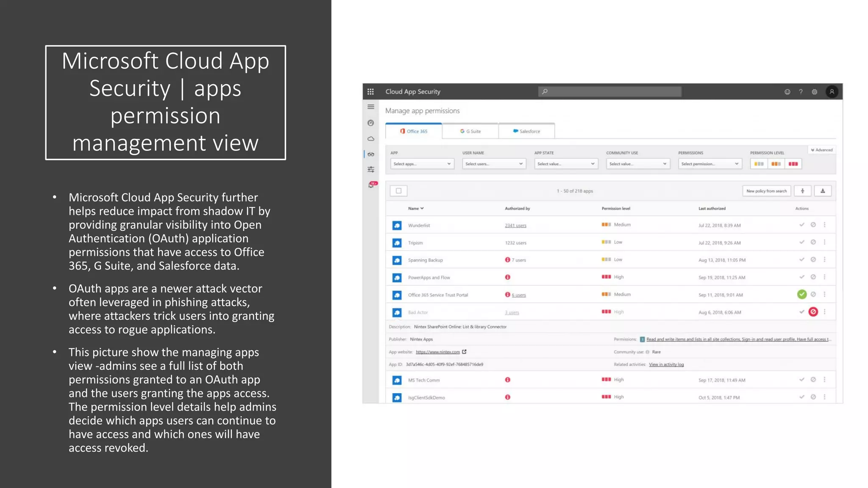Click the hamburger menu in sidebar
The height and width of the screenshot is (488, 868).
371,107
